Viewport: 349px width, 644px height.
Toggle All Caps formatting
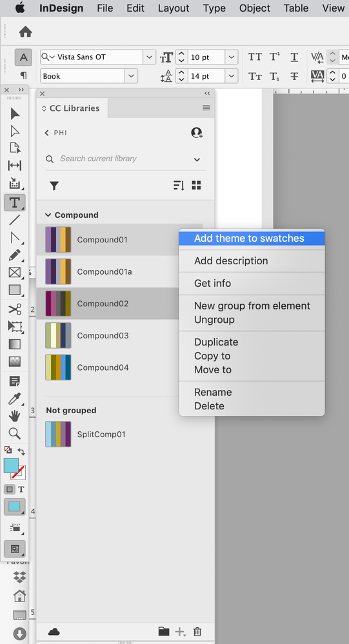click(255, 57)
